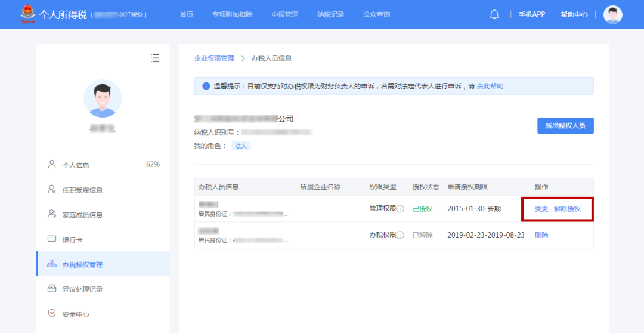Click the large profile avatar in sidebar
The width and height of the screenshot is (644, 333).
pyautogui.click(x=103, y=98)
